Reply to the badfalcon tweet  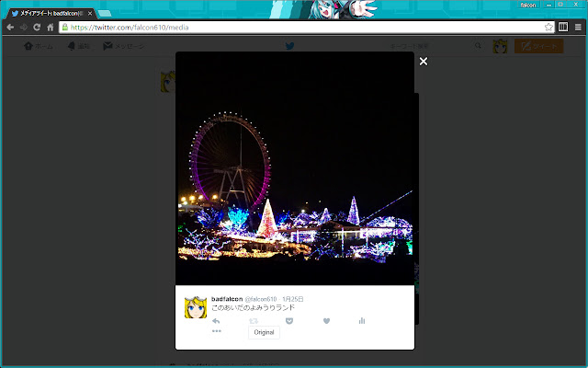click(x=216, y=321)
